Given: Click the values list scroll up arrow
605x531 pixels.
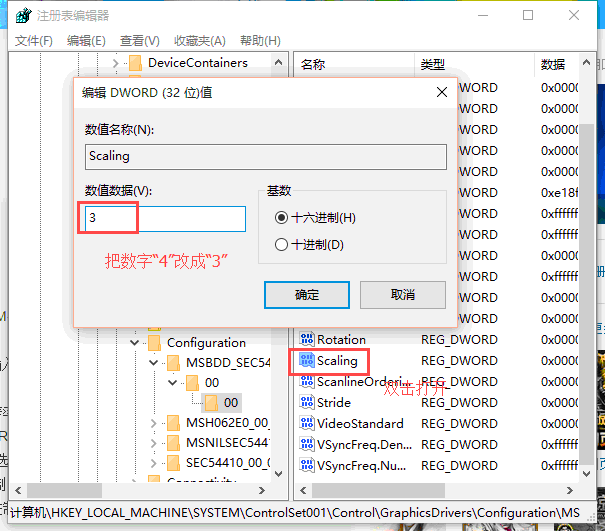Looking at the screenshot, I should [x=586, y=62].
